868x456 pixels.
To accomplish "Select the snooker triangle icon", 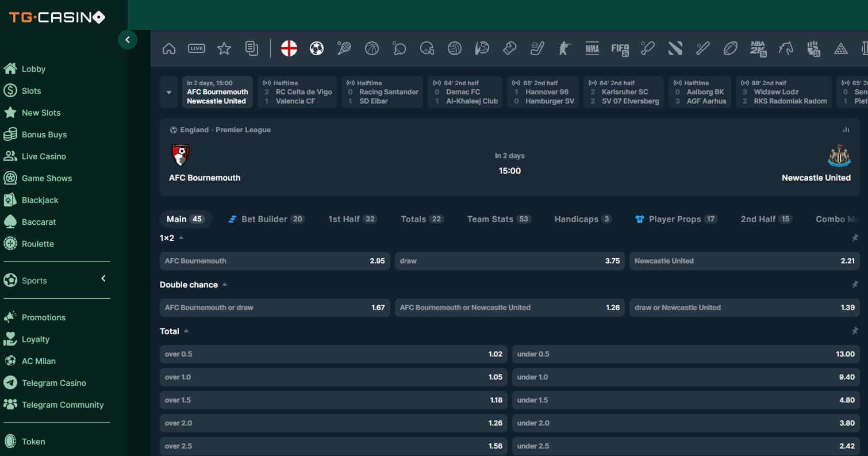I will (841, 49).
